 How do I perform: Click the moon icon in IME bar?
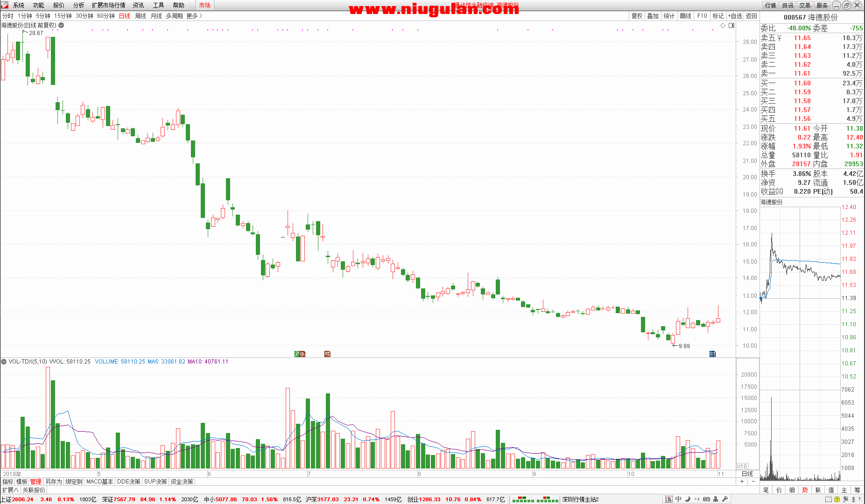coord(688,499)
